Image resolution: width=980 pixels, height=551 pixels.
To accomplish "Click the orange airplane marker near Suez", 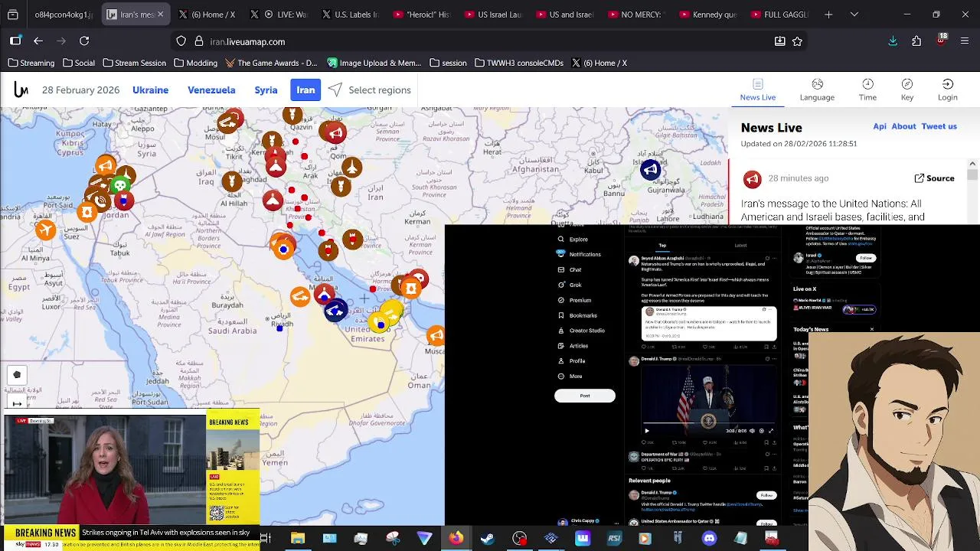I will 45,229.
